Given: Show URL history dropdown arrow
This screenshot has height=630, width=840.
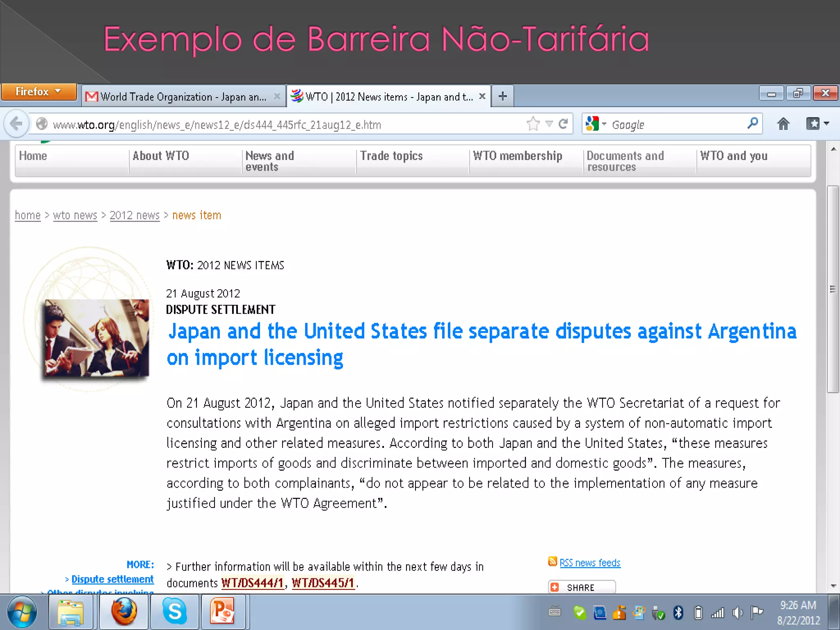Looking at the screenshot, I should pos(549,124).
